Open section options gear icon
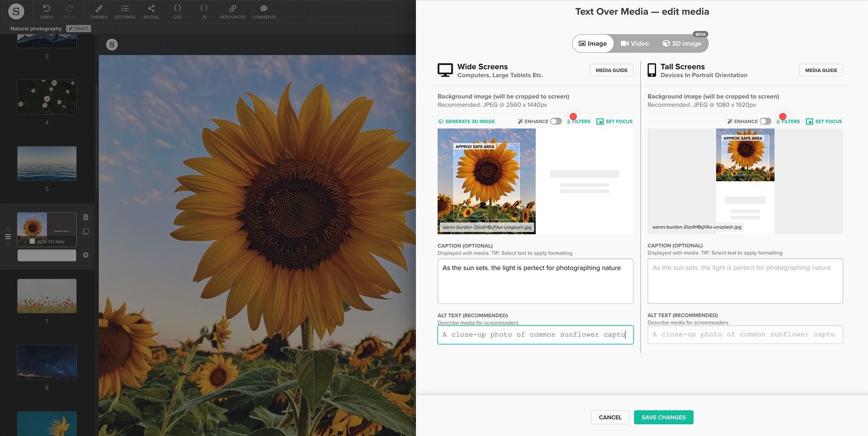Screen dimensions: 868x436 (86, 255)
